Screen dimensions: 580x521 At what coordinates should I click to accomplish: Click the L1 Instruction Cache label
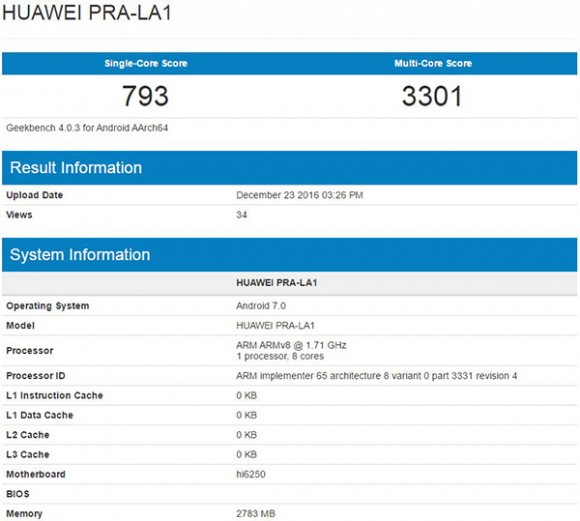click(54, 396)
